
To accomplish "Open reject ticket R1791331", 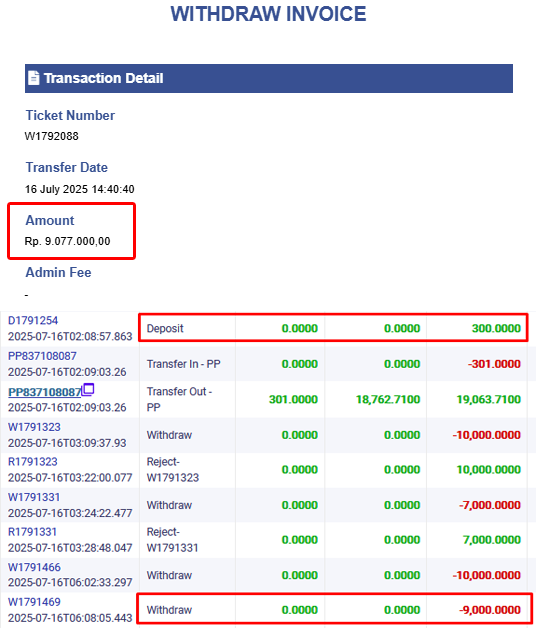I will 32,532.
